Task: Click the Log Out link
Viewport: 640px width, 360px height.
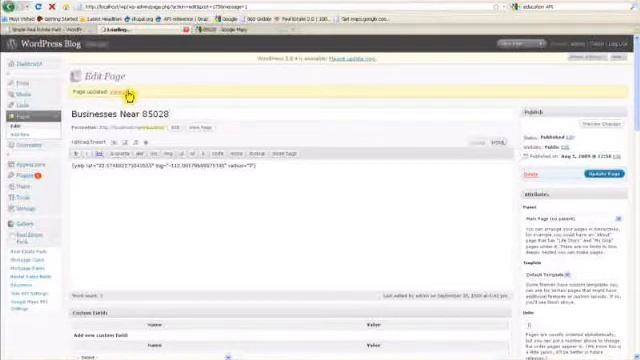Action: pyautogui.click(x=617, y=44)
